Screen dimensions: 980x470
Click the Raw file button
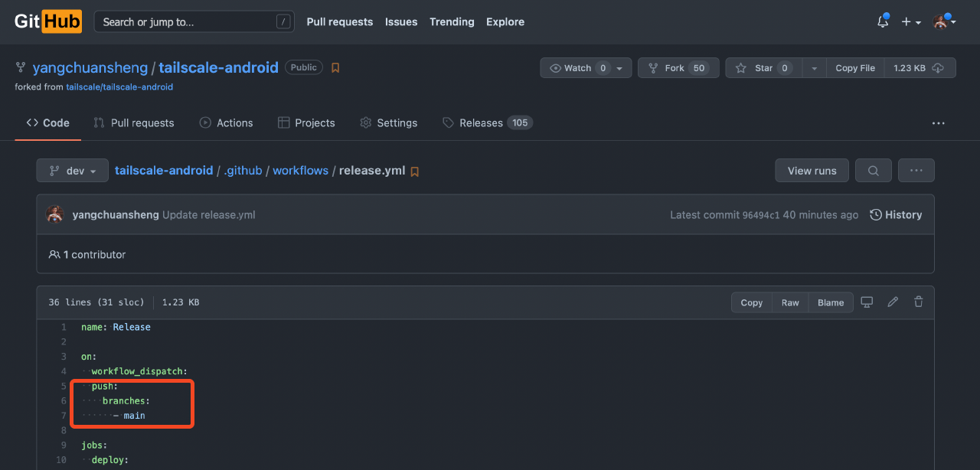coord(790,302)
